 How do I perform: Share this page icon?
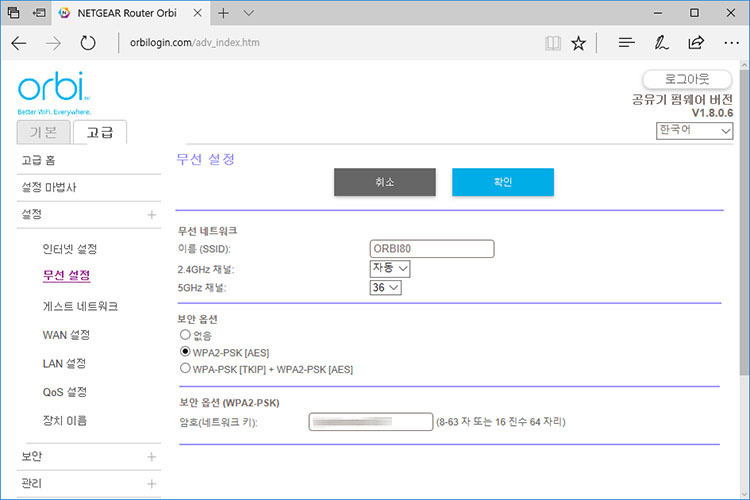(696, 43)
